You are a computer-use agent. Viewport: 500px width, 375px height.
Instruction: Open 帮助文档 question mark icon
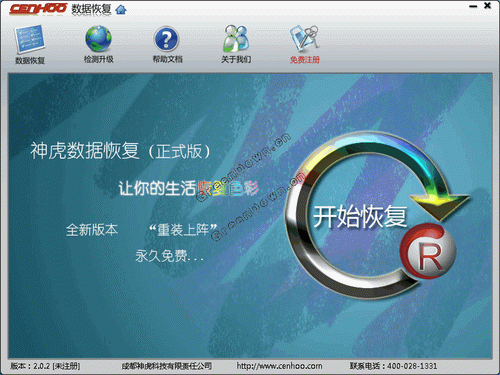167,39
